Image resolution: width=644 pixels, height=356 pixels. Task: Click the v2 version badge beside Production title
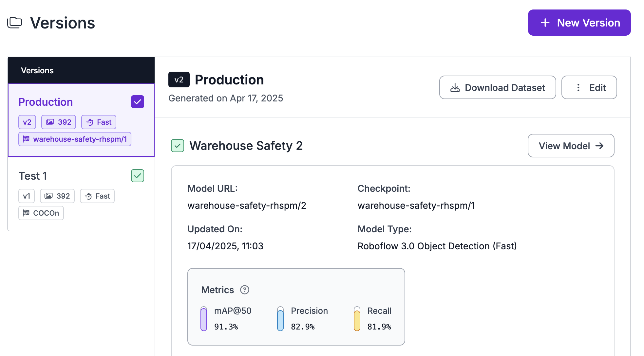click(x=179, y=80)
